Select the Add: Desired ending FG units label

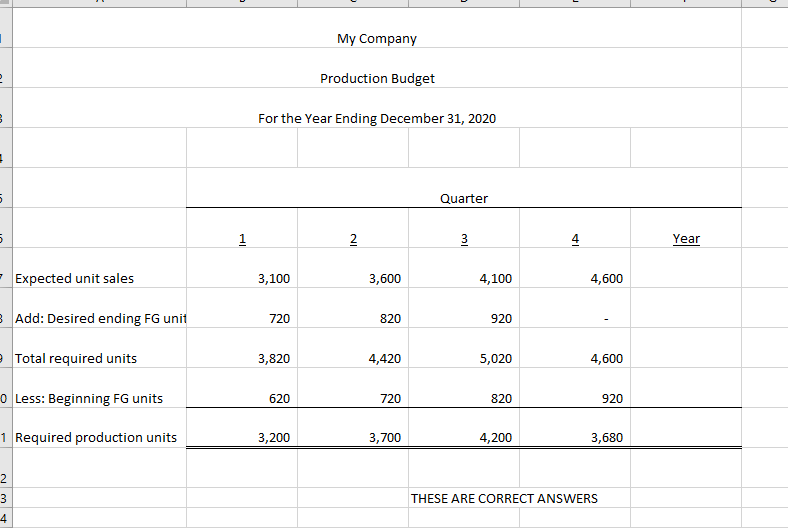100,308
